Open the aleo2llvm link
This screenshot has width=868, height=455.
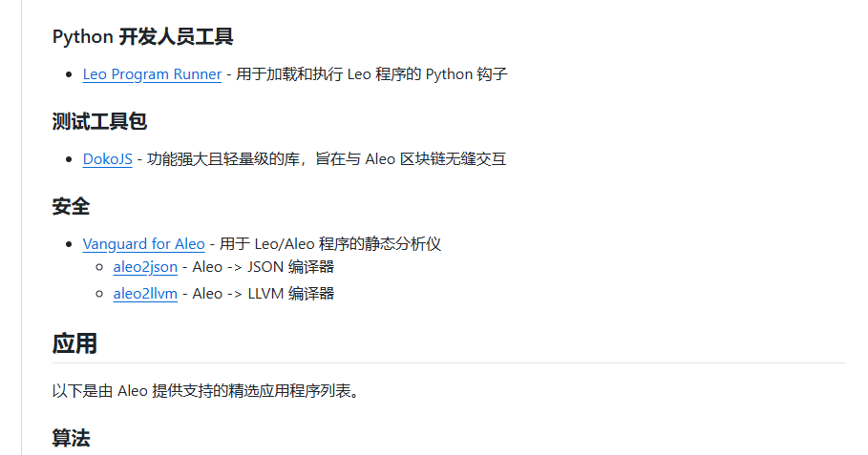pyautogui.click(x=145, y=294)
